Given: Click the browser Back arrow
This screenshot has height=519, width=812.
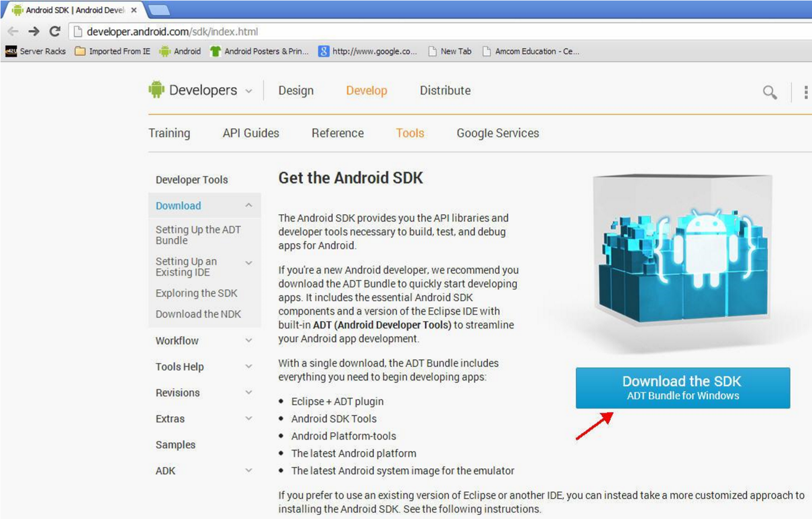Looking at the screenshot, I should (13, 31).
